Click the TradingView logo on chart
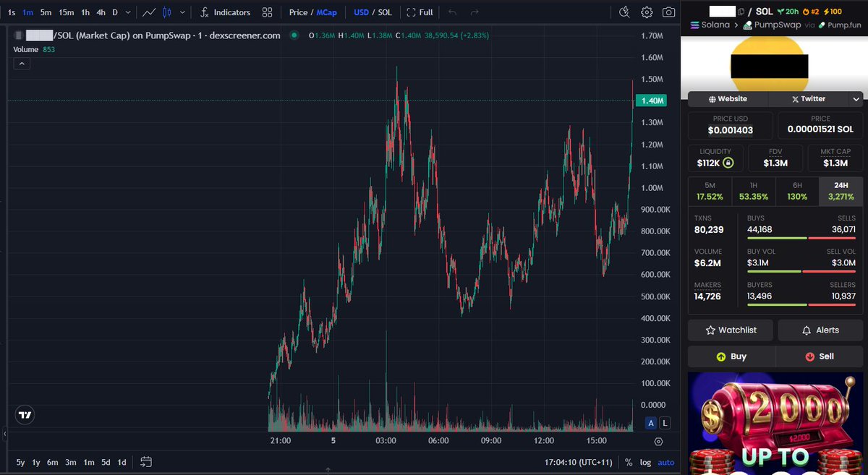The width and height of the screenshot is (868, 475). (25, 415)
